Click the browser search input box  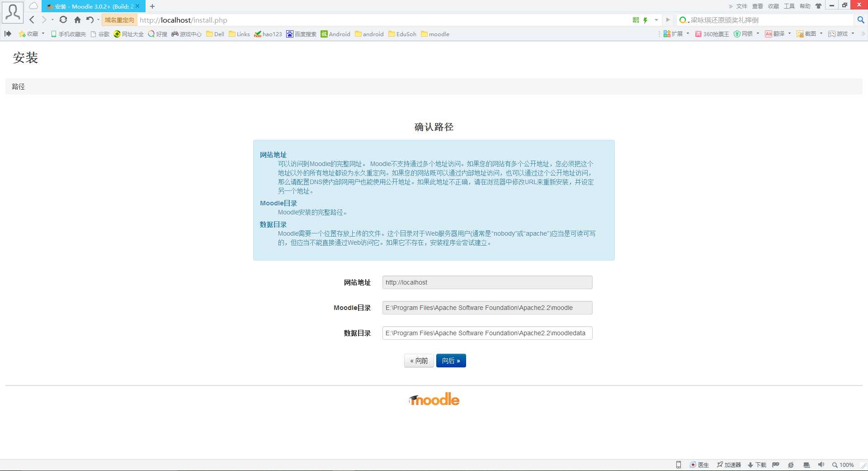pos(771,20)
